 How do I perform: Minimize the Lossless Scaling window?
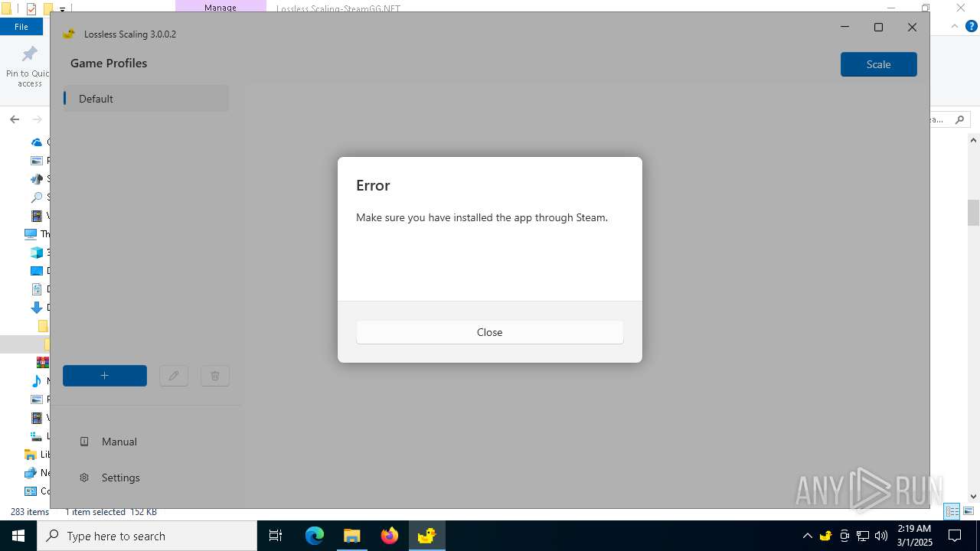(x=844, y=27)
